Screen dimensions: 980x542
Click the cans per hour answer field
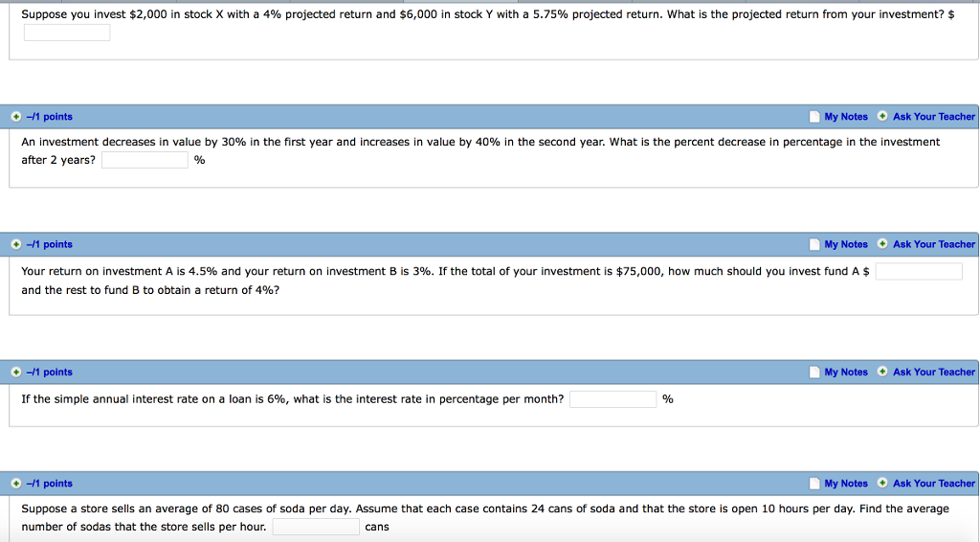[x=316, y=527]
